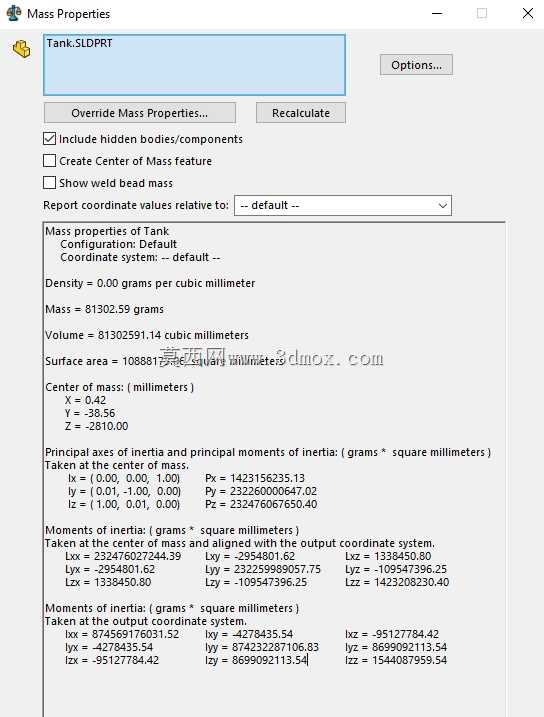Click the Density = 0.00 grams line
544x717 pixels.
click(x=150, y=283)
